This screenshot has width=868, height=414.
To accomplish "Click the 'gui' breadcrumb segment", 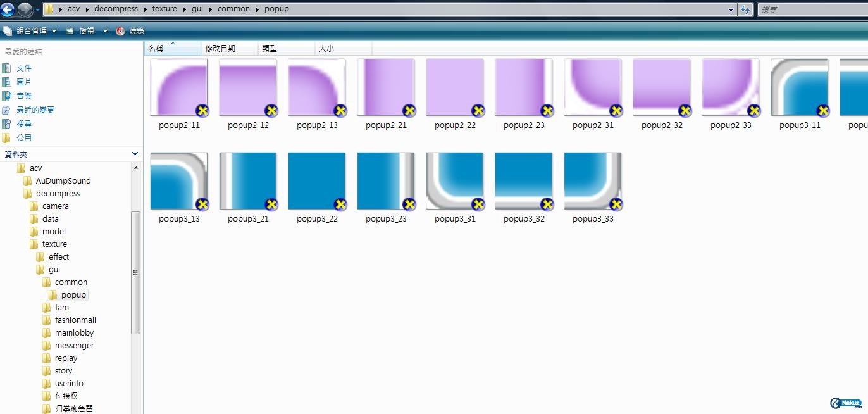I will click(x=197, y=9).
